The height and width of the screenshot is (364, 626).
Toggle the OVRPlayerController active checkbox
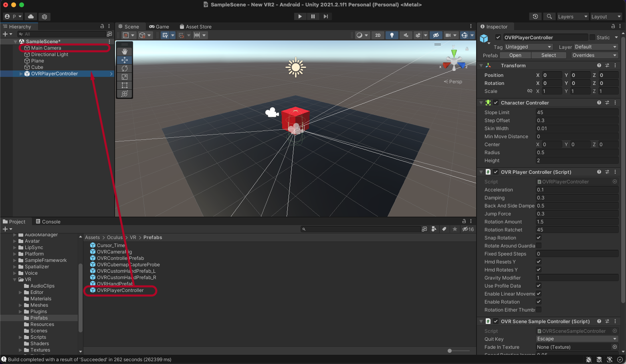pyautogui.click(x=498, y=37)
